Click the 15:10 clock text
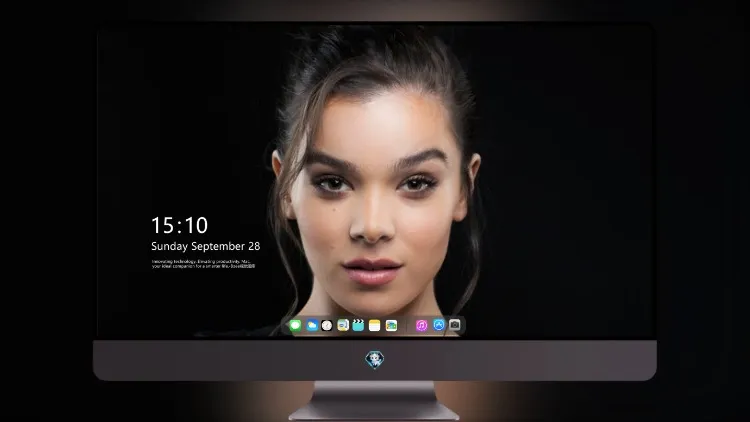 point(179,225)
